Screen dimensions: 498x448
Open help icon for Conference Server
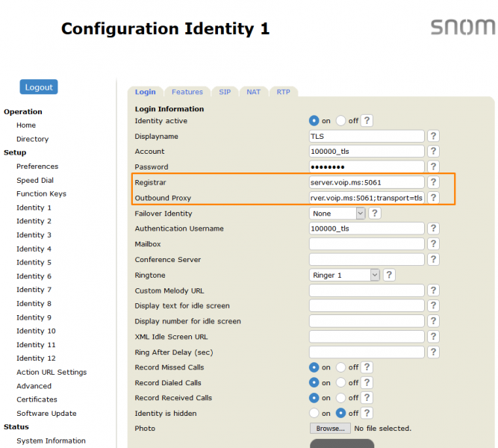[433, 260]
